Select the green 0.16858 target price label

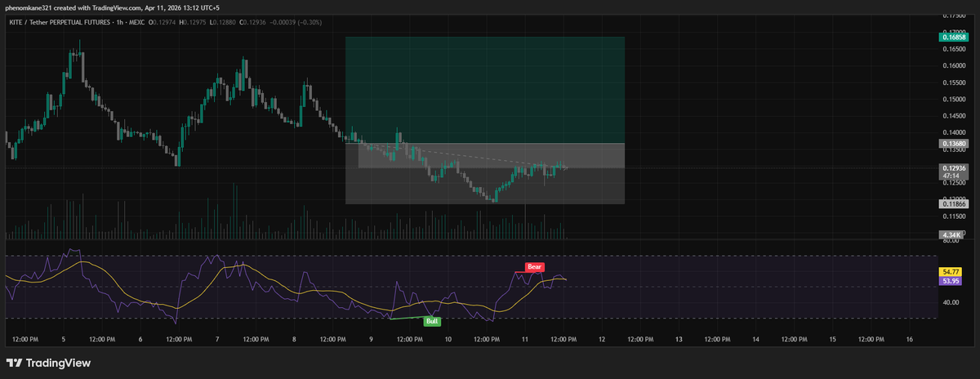[x=953, y=37]
